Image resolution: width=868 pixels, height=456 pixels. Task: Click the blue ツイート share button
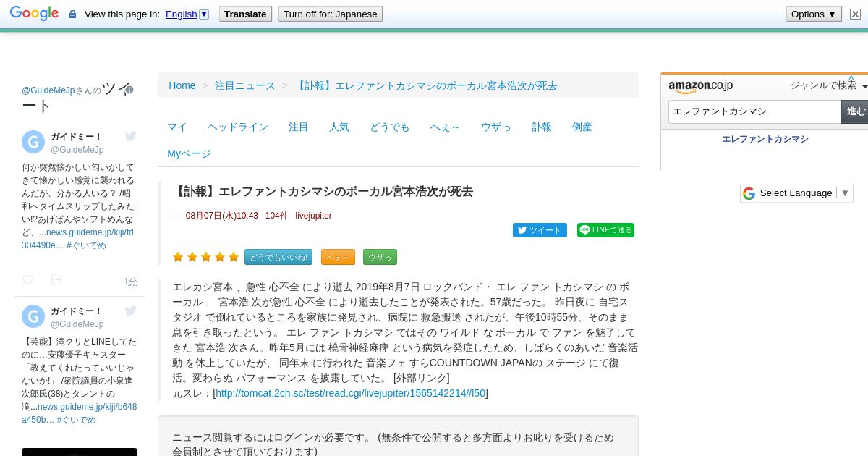(540, 230)
